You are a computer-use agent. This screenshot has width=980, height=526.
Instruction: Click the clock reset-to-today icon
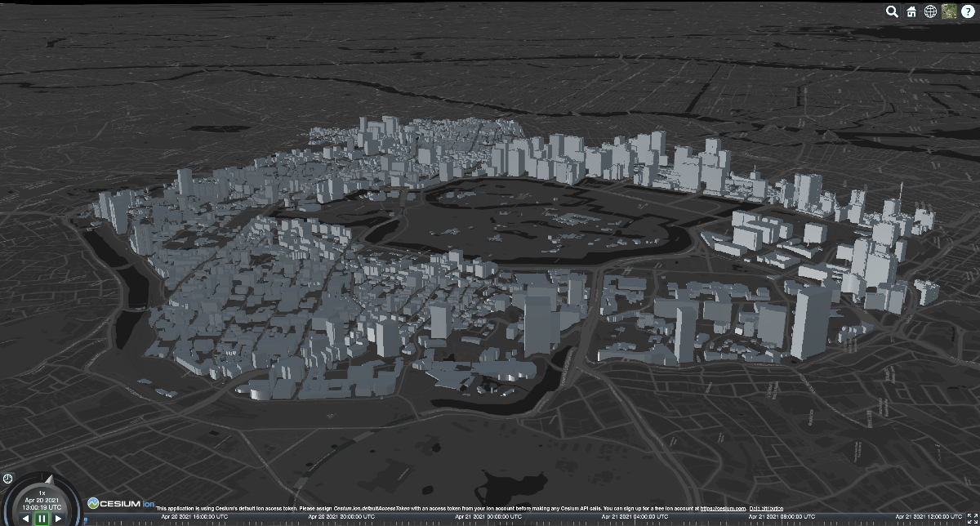[x=7, y=479]
